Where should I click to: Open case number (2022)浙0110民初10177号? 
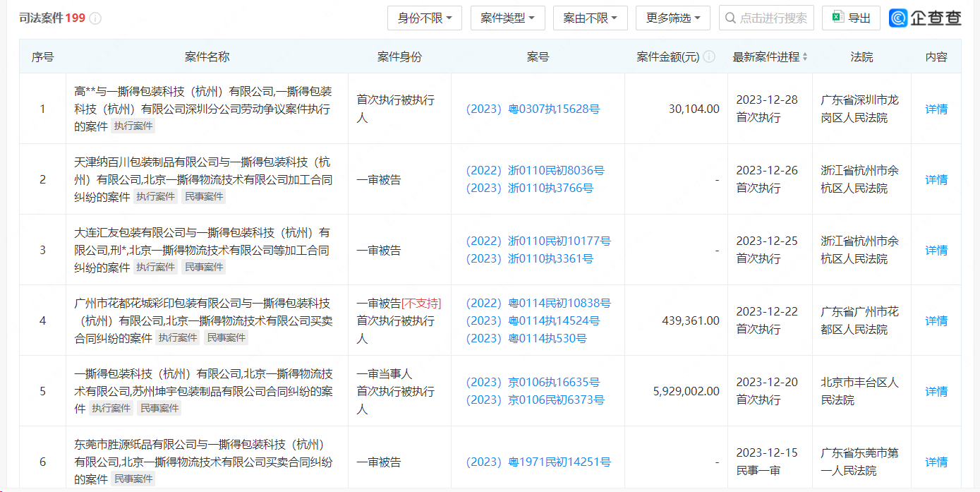click(x=538, y=241)
